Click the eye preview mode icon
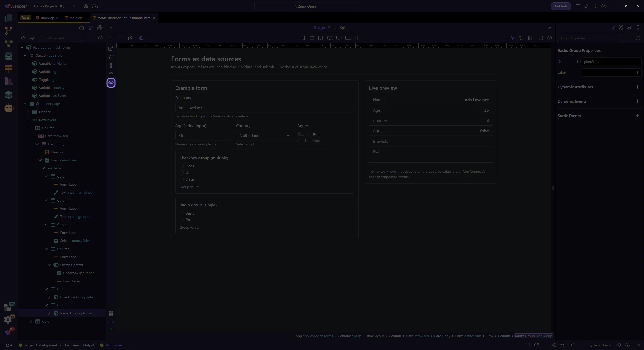This screenshot has height=350, width=644. point(111,83)
